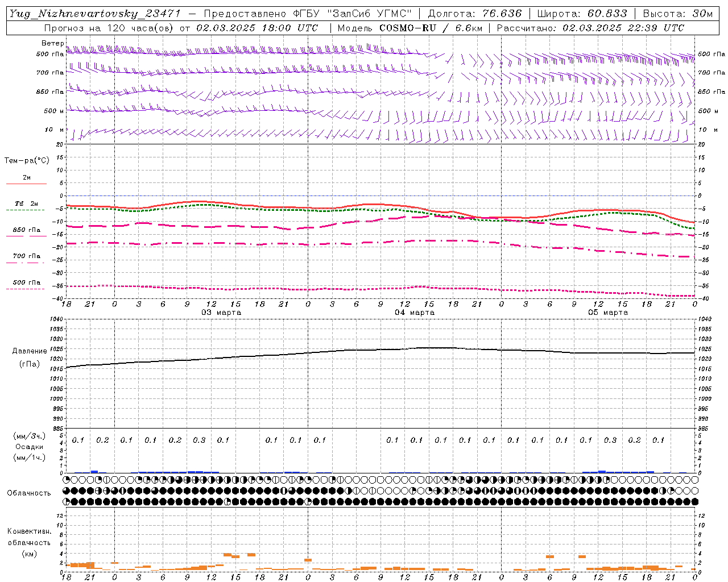This screenshot has height=582, width=728.
Task: Click the 'Конвективн.' convective cloud label
Action: coord(30,531)
